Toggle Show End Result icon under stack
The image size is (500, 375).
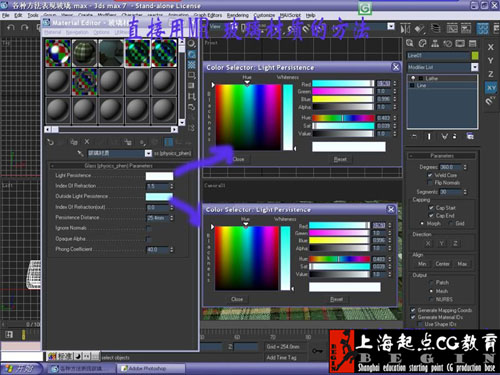click(x=429, y=136)
